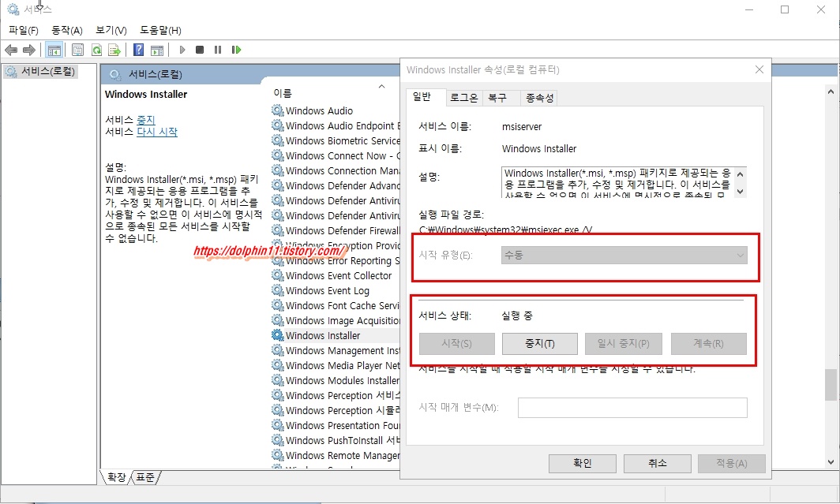Click gear icon of Windows Defender Firewall
The image size is (840, 504).
[x=278, y=230]
